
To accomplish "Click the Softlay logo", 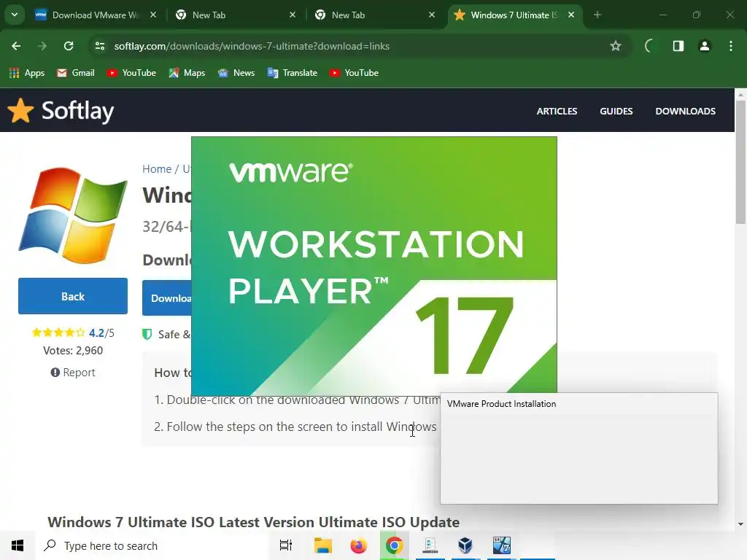I will [x=61, y=111].
